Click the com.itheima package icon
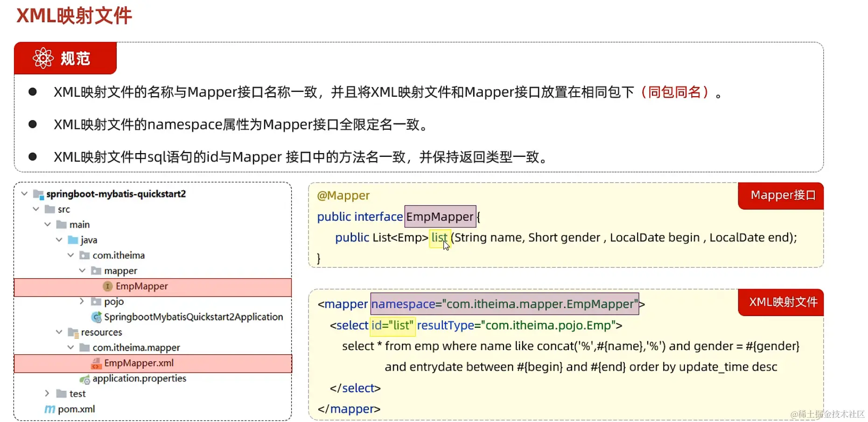The image size is (868, 422). pos(84,255)
